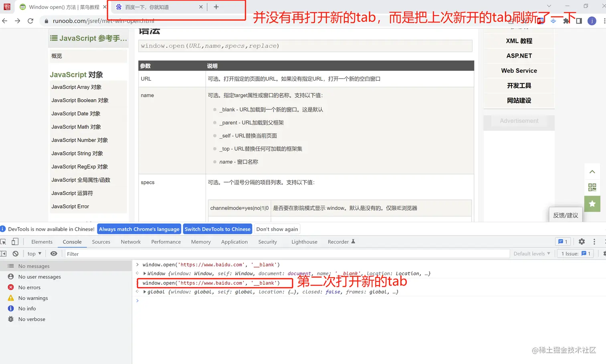Expand the Window object in console output
This screenshot has height=364, width=606.
(145, 274)
